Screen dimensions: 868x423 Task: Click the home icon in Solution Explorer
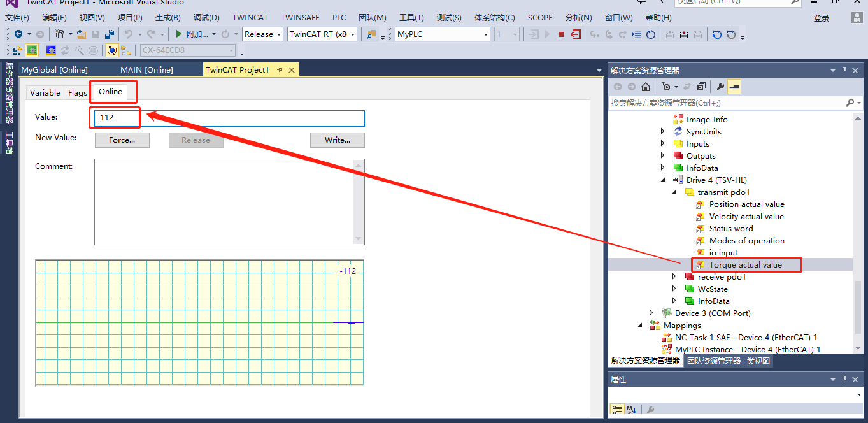coord(646,87)
